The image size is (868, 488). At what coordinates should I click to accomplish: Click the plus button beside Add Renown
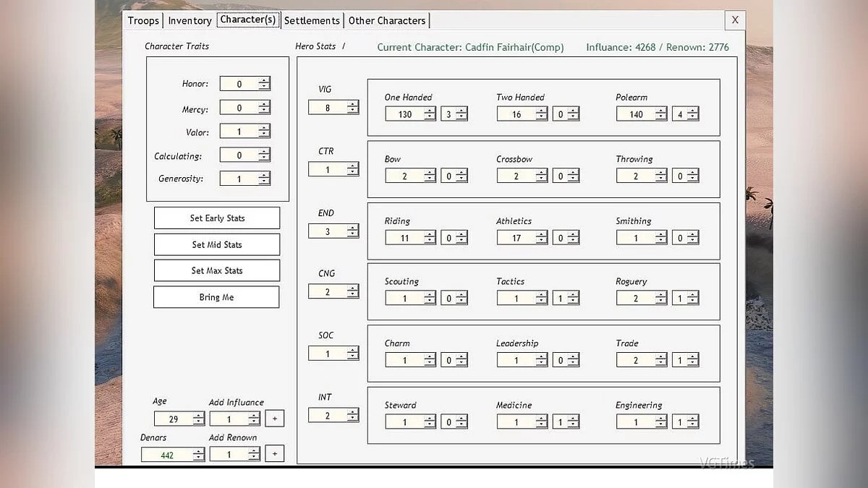click(274, 454)
